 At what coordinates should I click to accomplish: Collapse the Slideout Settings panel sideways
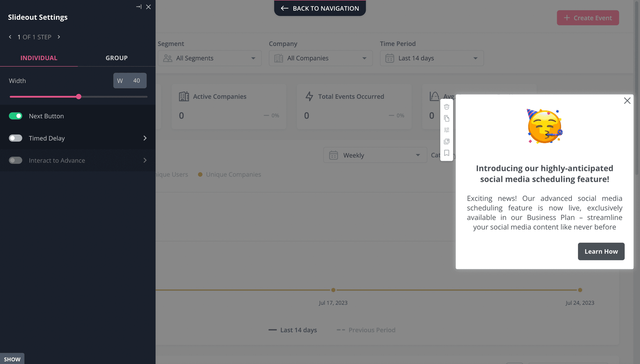tap(139, 6)
